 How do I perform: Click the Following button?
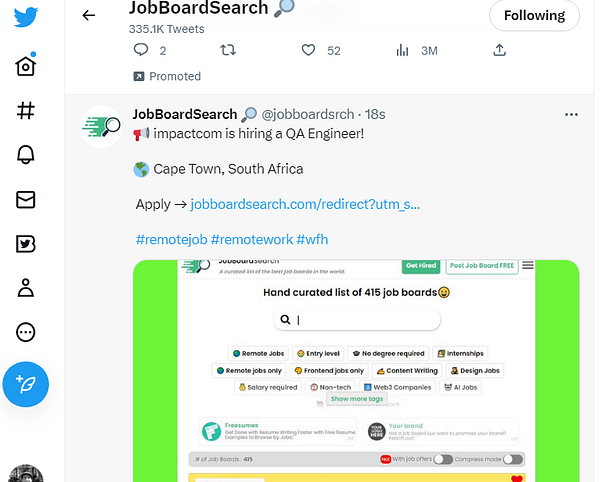pyautogui.click(x=534, y=15)
